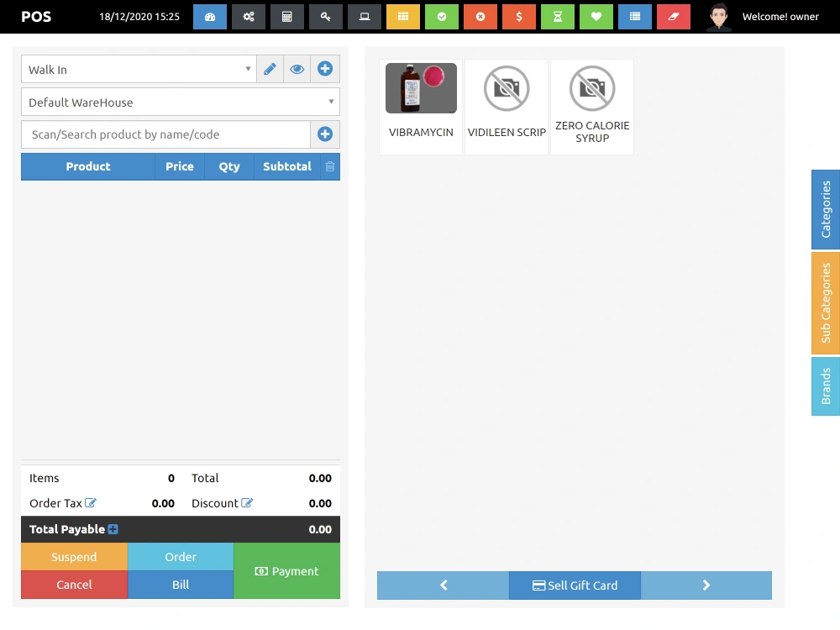Click the Product column header
The width and height of the screenshot is (840, 630).
[x=88, y=166]
